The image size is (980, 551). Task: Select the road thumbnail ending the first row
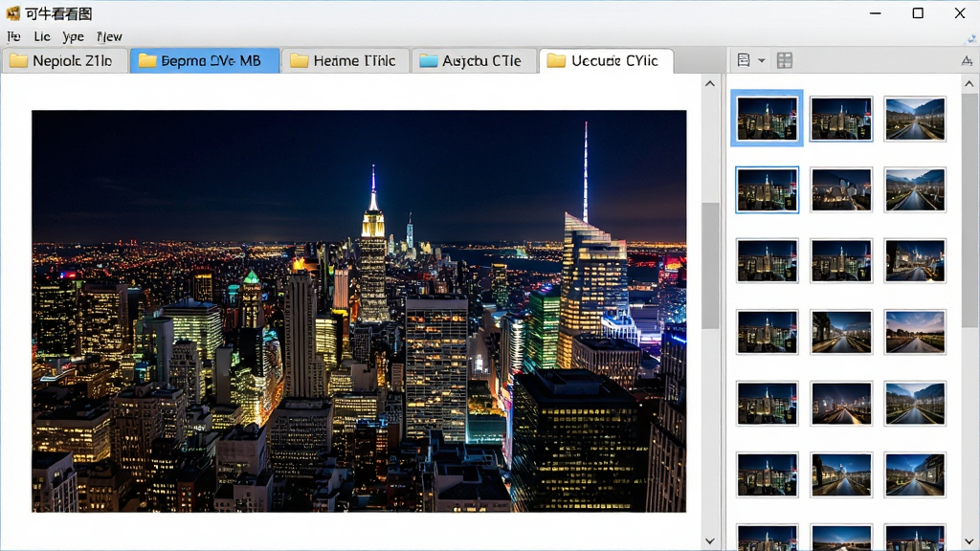(x=915, y=119)
